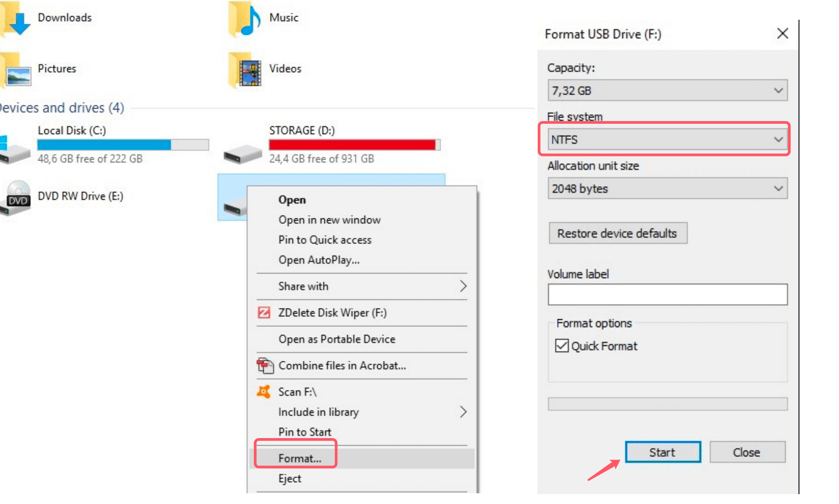Image resolution: width=839 pixels, height=504 pixels.
Task: Click the Restore device defaults button
Action: point(617,233)
